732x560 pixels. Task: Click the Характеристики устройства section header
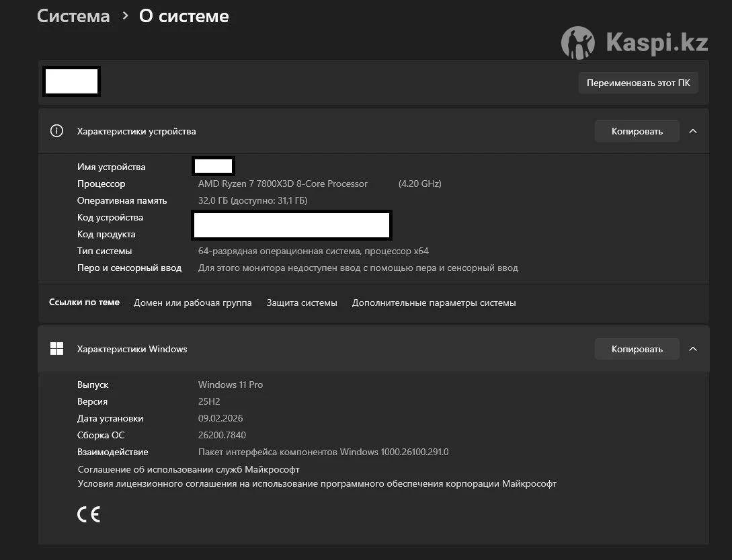[136, 131]
